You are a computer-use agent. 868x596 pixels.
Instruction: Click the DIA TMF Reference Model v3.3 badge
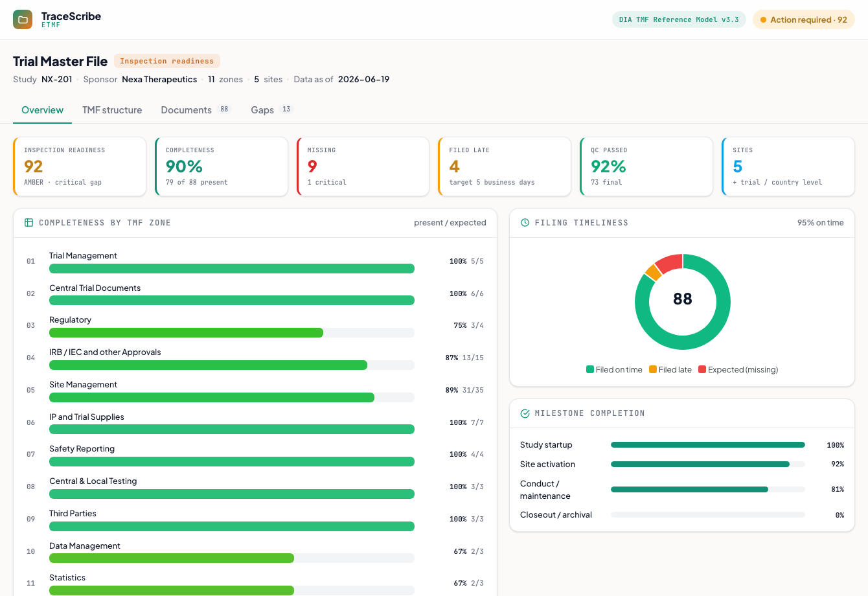coord(679,20)
